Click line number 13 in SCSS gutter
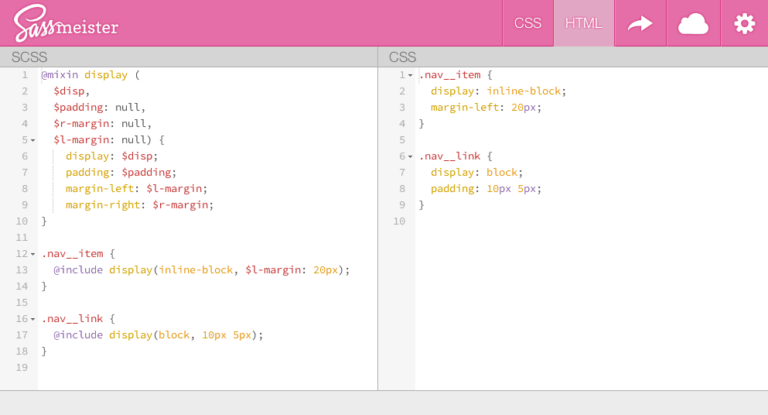Viewport: 768px width, 415px height. click(21, 270)
